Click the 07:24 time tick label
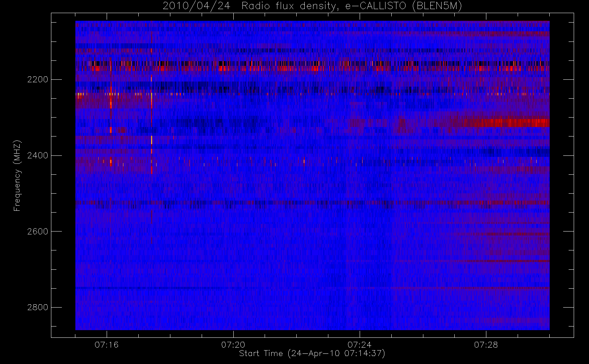The width and height of the screenshot is (589, 364). coord(359,345)
